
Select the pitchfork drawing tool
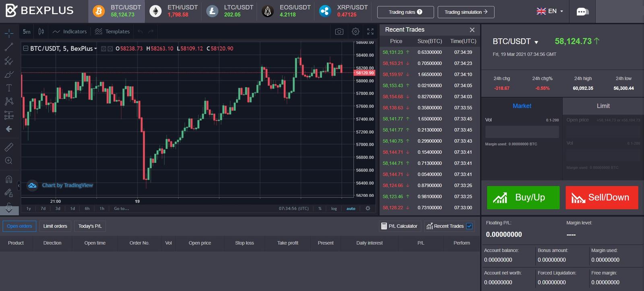pos(9,61)
